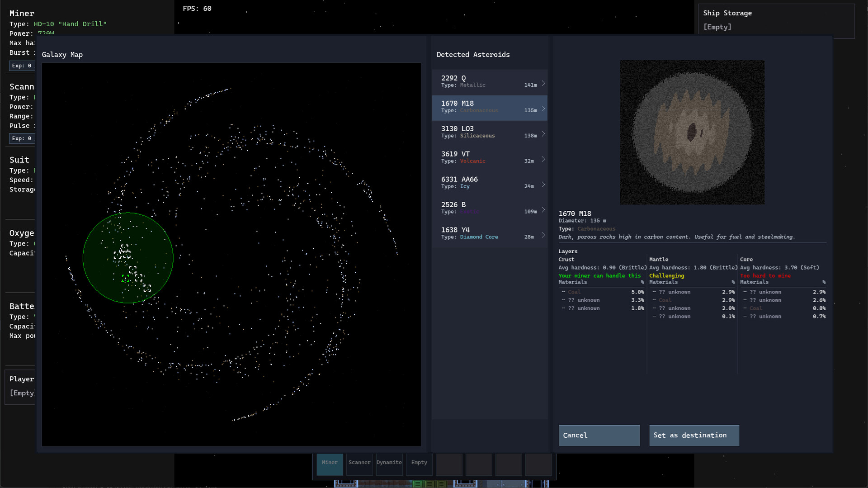Select the Dynamite hotbar slot
Screen dimensions: 868x488
click(x=389, y=464)
